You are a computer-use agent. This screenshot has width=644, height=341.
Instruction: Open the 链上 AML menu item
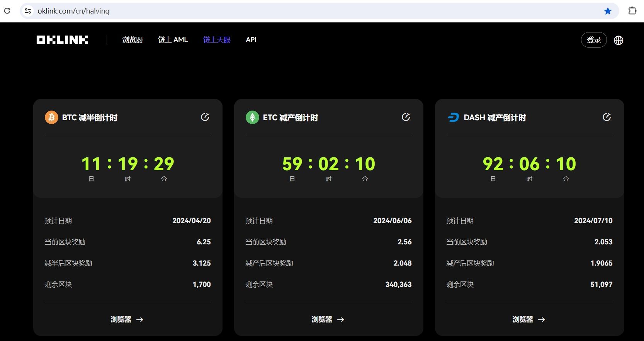(173, 40)
